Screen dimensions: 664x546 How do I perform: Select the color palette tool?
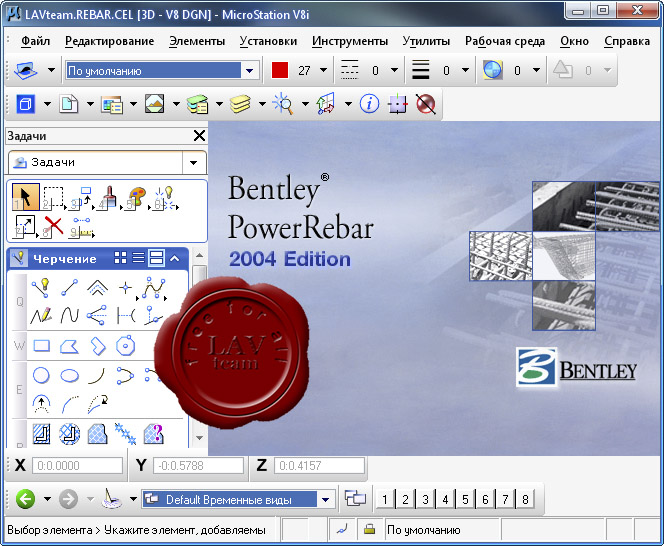click(137, 198)
